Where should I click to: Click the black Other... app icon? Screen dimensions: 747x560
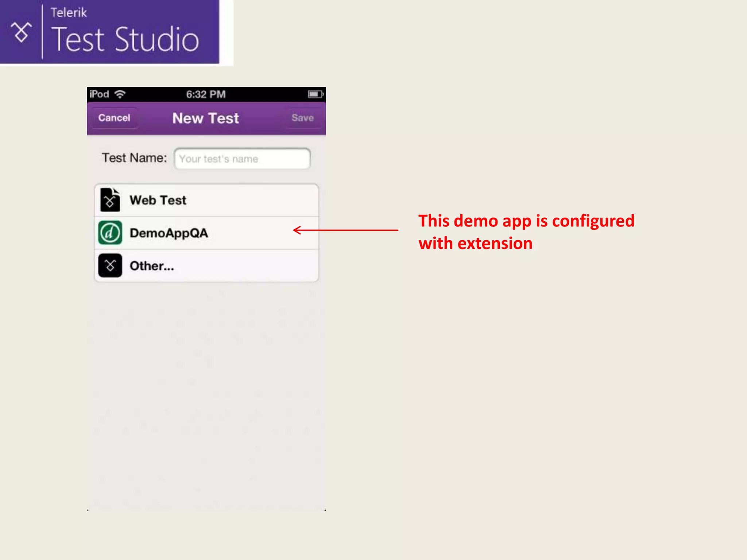(110, 265)
